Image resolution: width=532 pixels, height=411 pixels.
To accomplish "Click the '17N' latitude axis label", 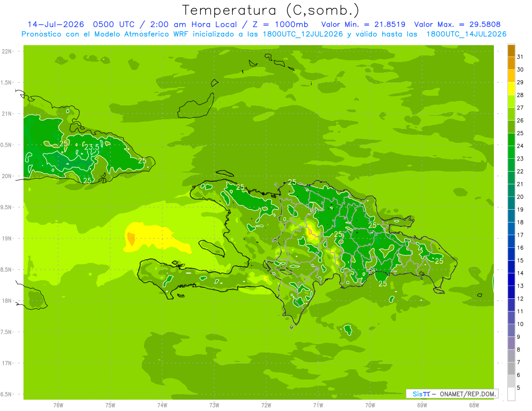I will tap(7, 363).
